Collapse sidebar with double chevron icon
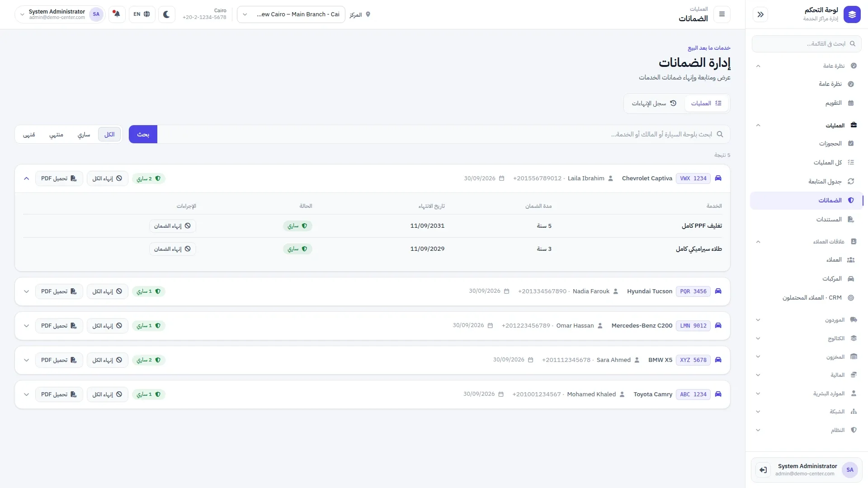868x488 pixels. (x=760, y=14)
